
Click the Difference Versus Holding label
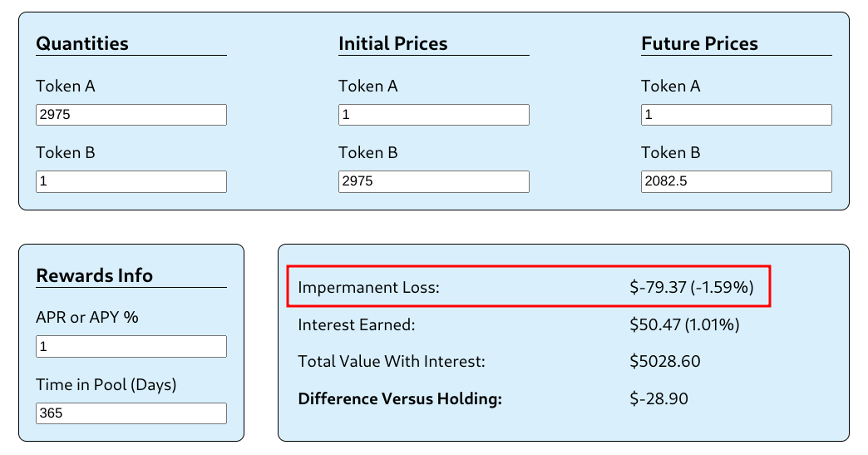[x=400, y=399]
